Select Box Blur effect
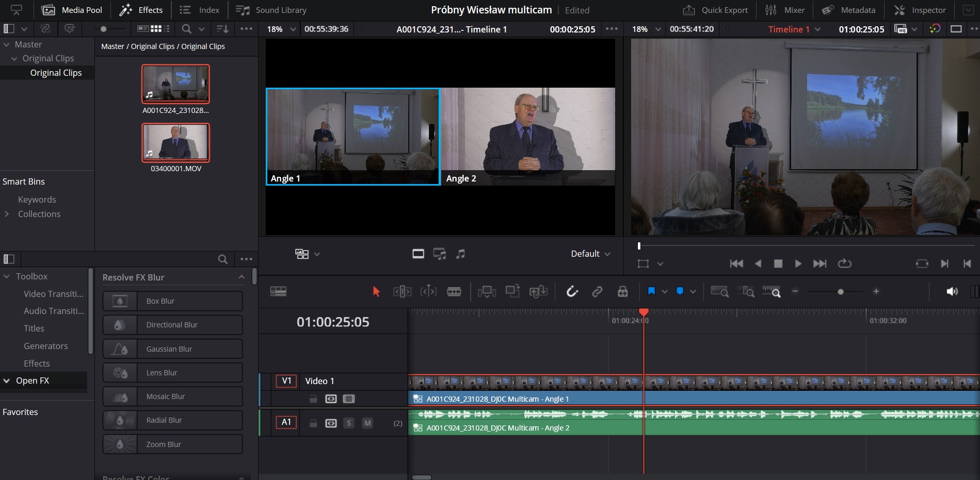This screenshot has height=480, width=980. [x=172, y=301]
